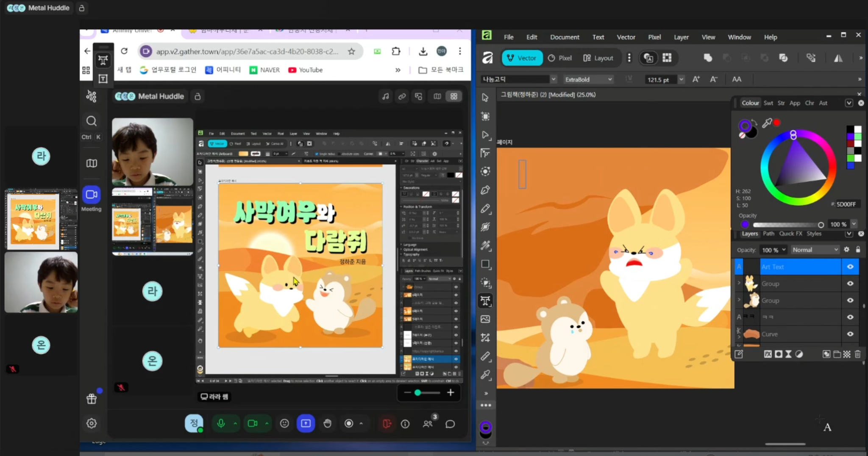This screenshot has width=868, height=456.
Task: Select the Rectangle shape tool
Action: click(x=486, y=264)
